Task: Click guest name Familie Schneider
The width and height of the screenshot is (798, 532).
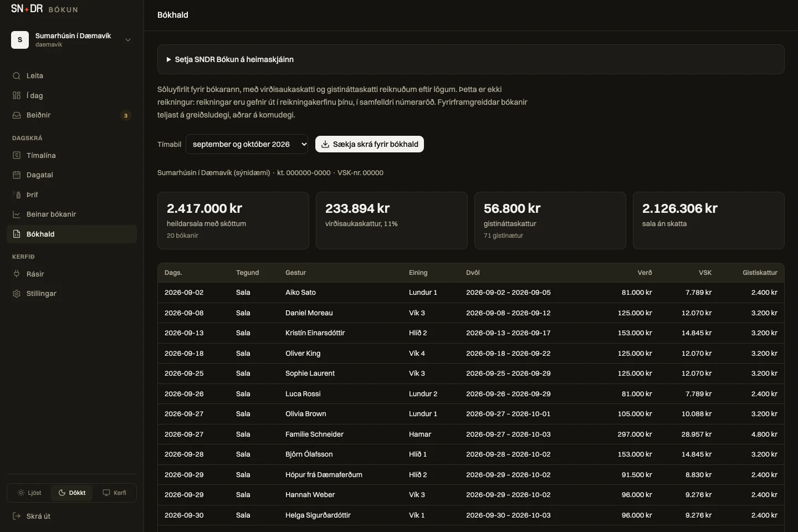Action: coord(314,434)
